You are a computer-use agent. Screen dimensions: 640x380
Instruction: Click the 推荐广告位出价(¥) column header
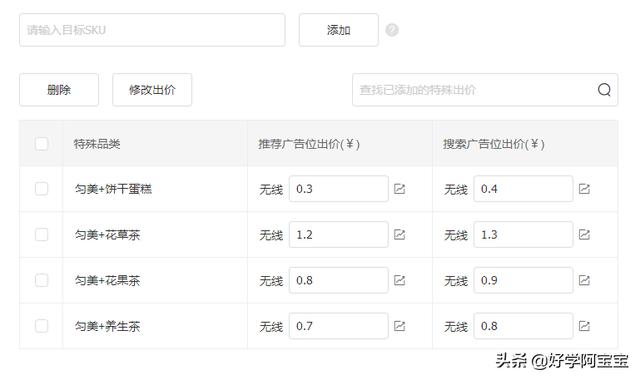pyautogui.click(x=309, y=144)
